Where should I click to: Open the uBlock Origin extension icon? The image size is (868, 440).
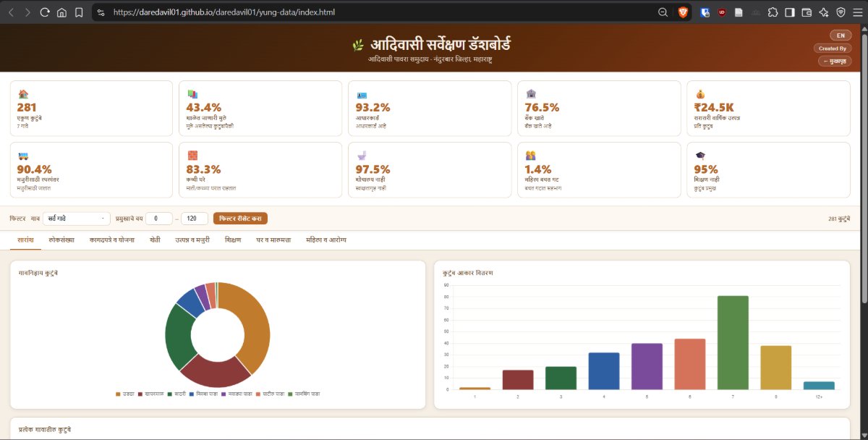pos(722,12)
